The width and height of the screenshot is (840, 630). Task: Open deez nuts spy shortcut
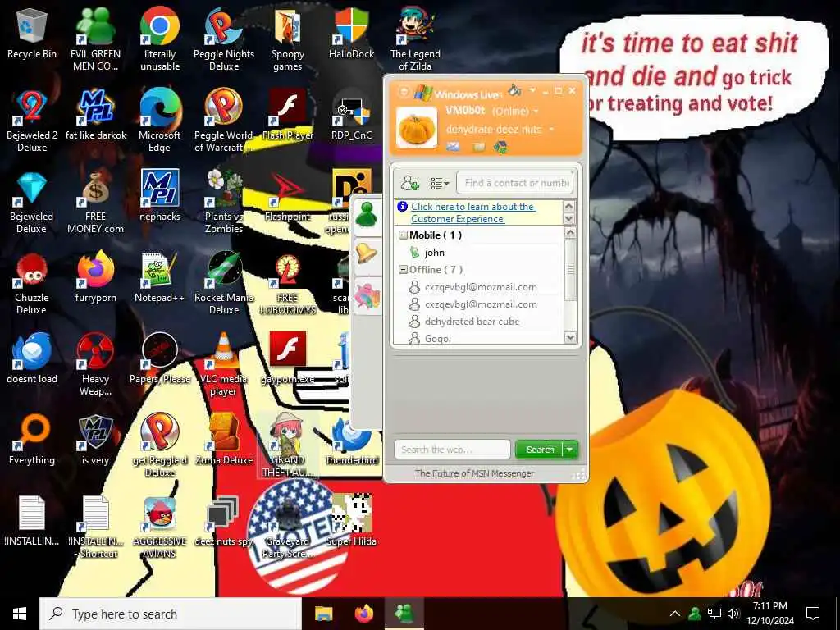(x=224, y=523)
